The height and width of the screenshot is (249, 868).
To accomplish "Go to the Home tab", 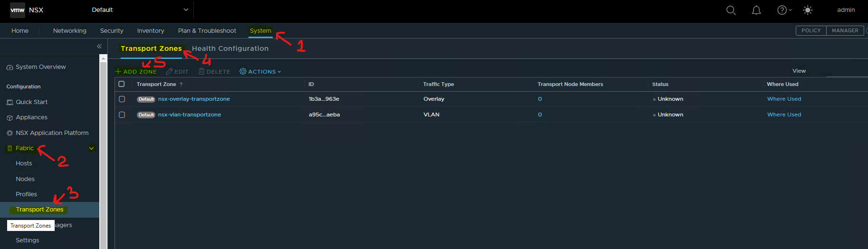I will [x=20, y=30].
